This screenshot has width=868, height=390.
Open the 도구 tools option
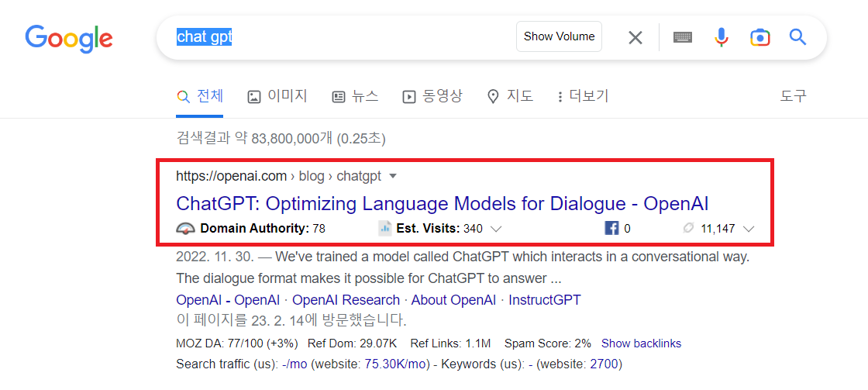tap(794, 96)
